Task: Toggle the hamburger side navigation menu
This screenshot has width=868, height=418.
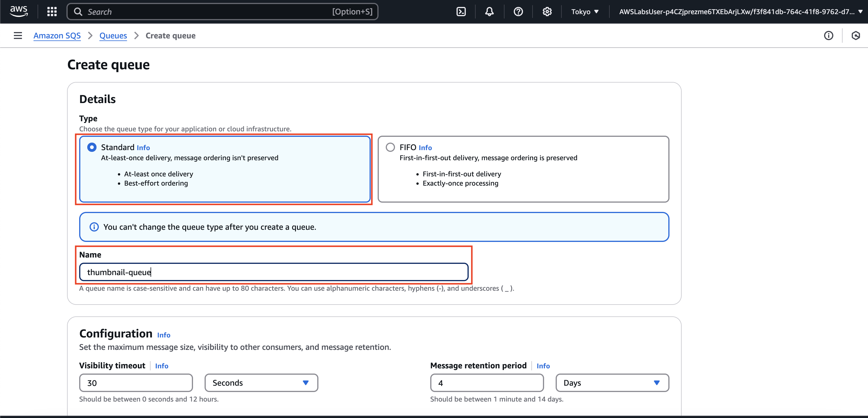Action: point(18,35)
